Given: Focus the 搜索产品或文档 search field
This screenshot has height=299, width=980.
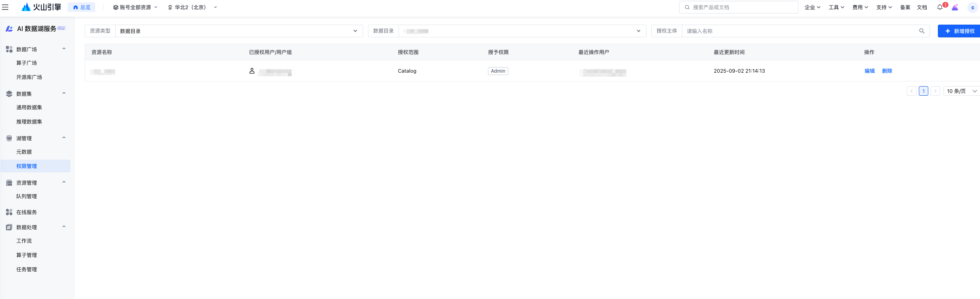Looking at the screenshot, I should pos(739,7).
